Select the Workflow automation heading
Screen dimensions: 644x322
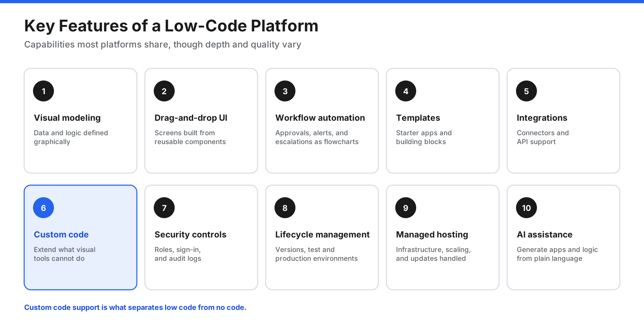[x=320, y=118]
